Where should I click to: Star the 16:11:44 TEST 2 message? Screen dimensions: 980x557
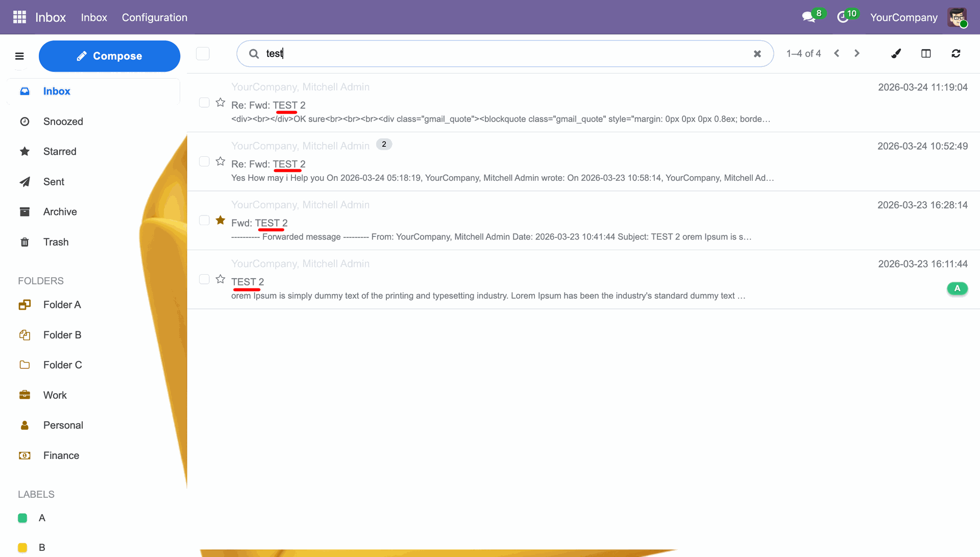220,279
